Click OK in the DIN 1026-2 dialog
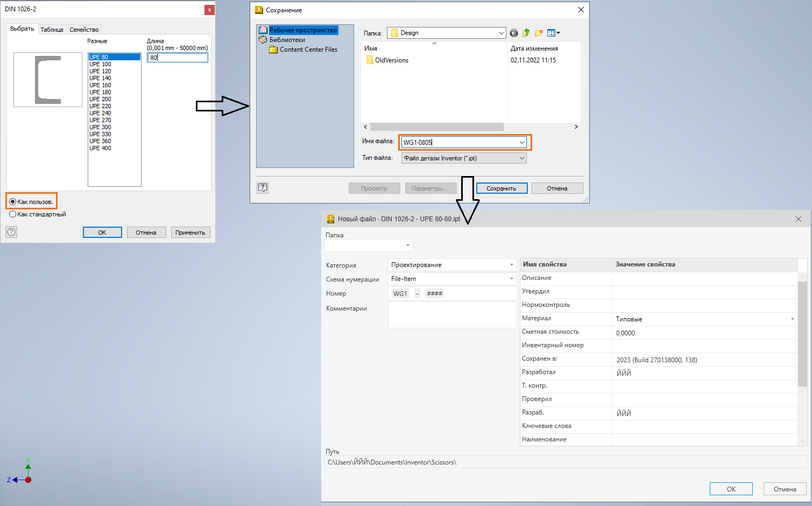Screen dimensions: 812x506 coord(102,233)
